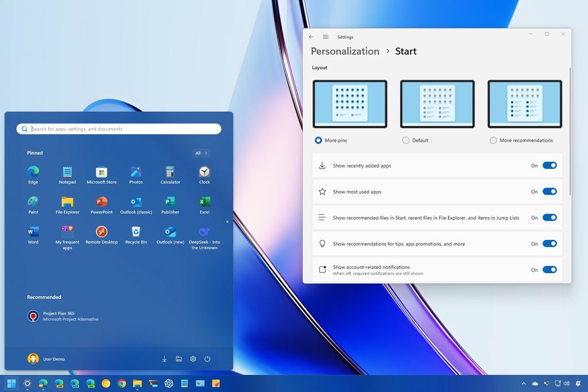Expand the All apps list

coord(200,153)
